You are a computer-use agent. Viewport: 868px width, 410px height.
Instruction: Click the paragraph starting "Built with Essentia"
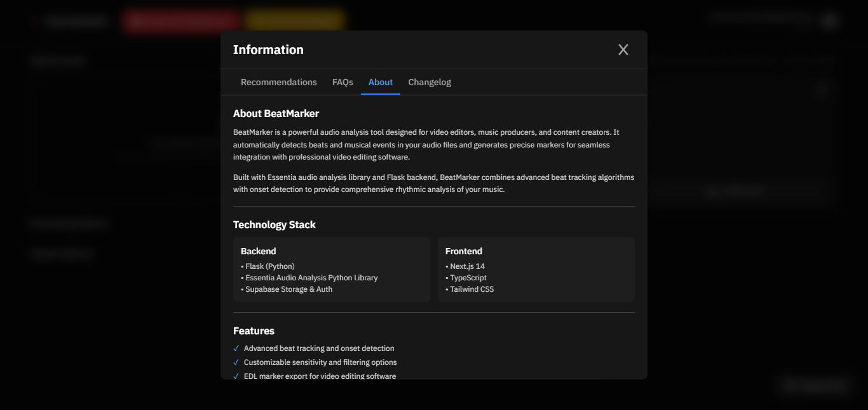(434, 184)
